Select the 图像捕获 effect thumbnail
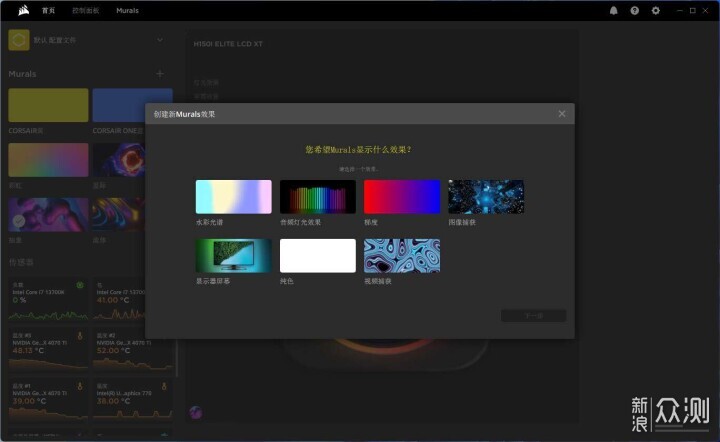The image size is (720, 442). pyautogui.click(x=486, y=197)
